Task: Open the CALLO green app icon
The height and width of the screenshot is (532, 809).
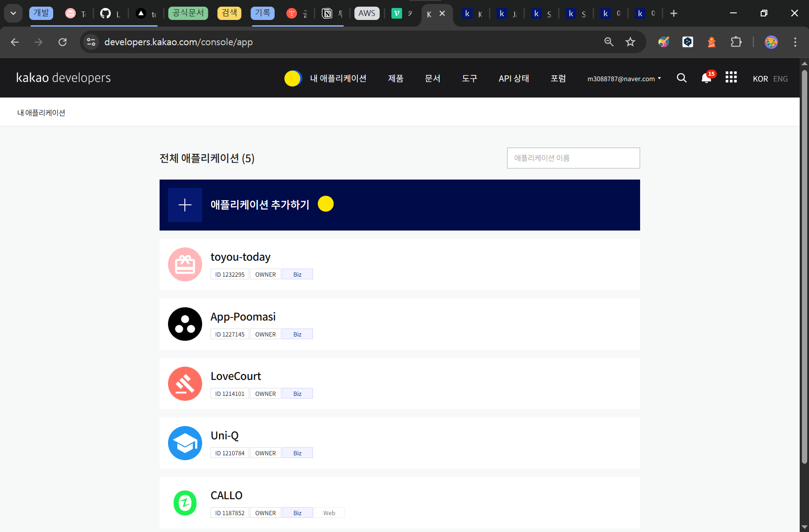Action: click(185, 503)
